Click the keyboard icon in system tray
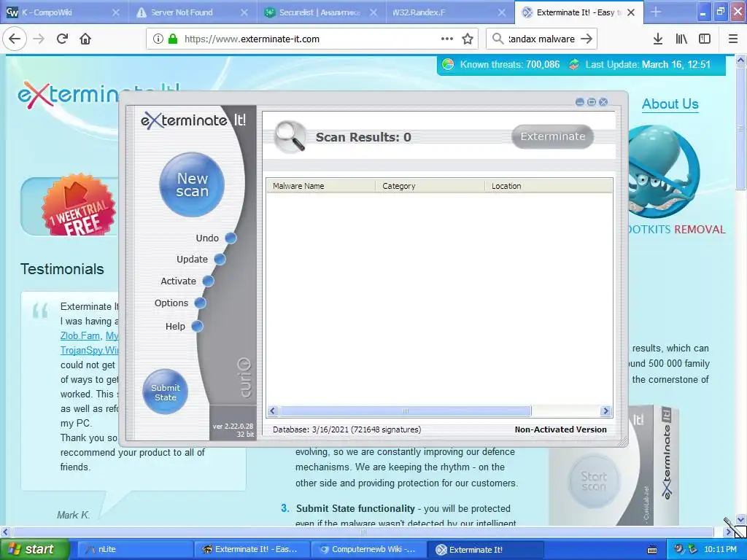The height and width of the screenshot is (560, 747). (x=651, y=550)
